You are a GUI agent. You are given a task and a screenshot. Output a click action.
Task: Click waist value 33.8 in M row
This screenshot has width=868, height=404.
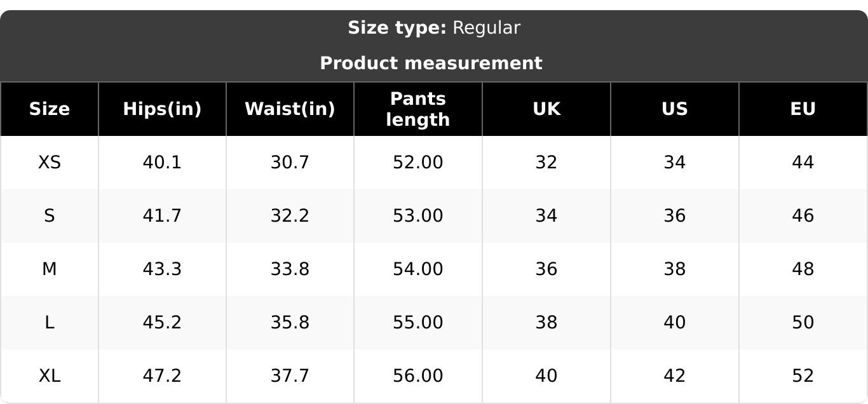(290, 269)
